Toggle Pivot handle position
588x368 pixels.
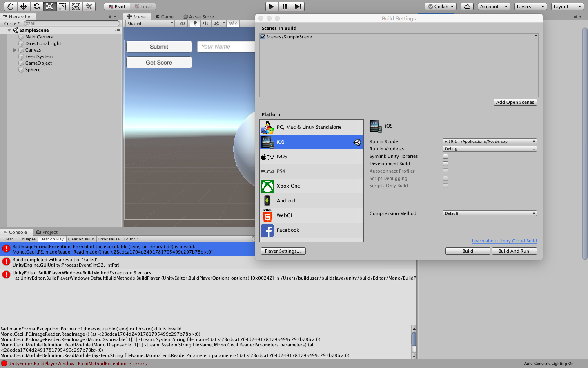click(x=117, y=7)
